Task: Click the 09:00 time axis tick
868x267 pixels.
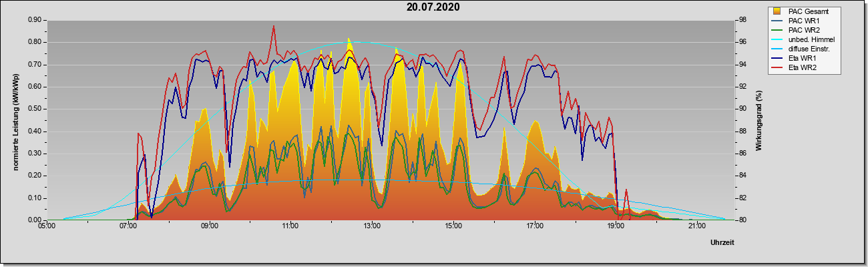Action: tap(209, 227)
